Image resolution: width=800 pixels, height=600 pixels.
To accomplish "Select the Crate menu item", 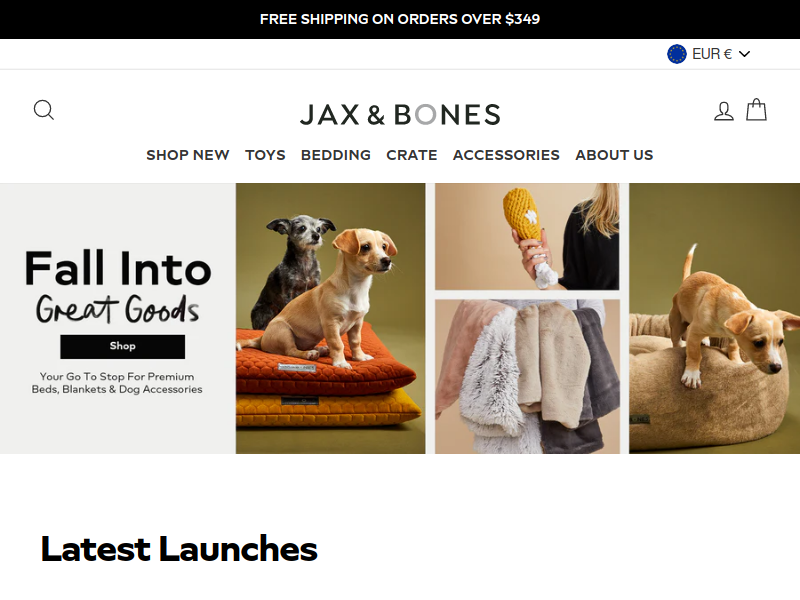I will (412, 155).
